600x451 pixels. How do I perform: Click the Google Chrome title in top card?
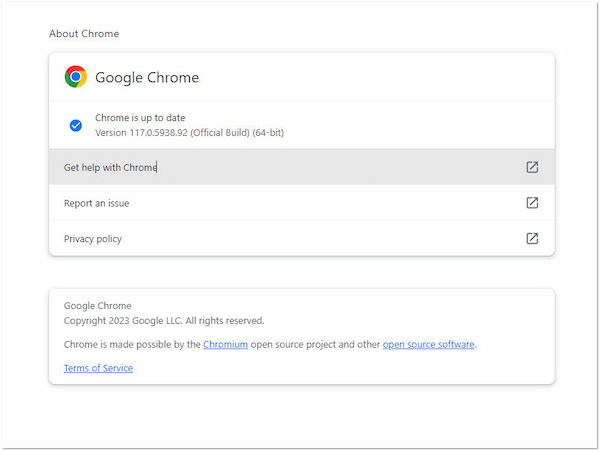click(147, 78)
